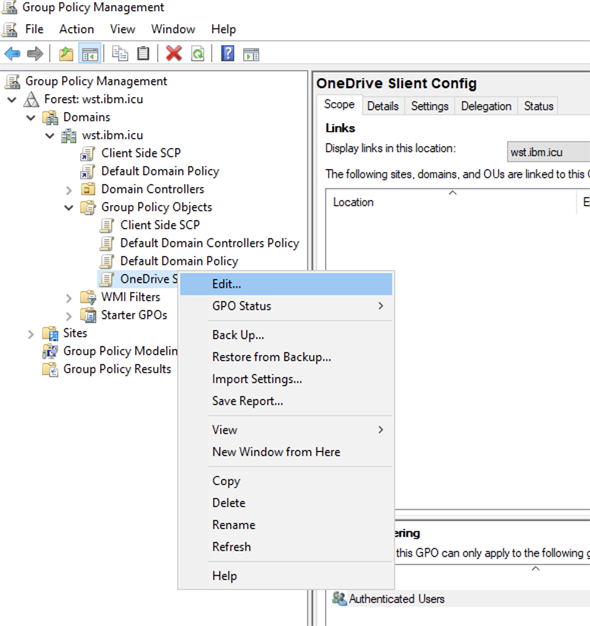Open the Display links location dropdown
This screenshot has height=626, width=590.
point(548,152)
